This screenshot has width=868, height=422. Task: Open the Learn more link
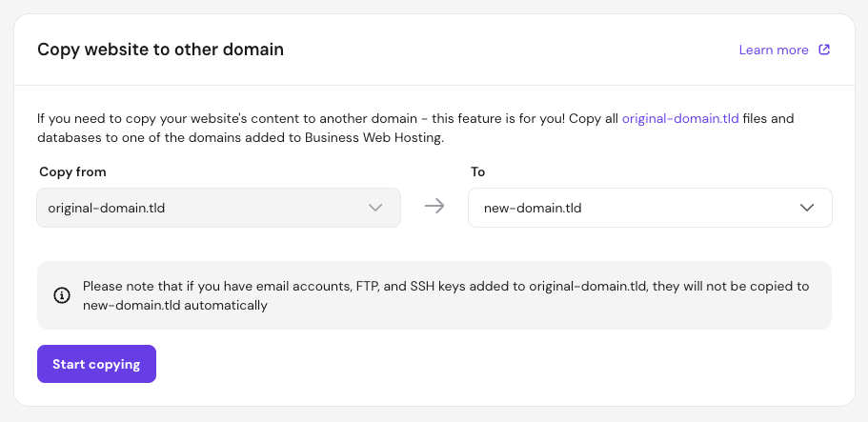pyautogui.click(x=773, y=50)
